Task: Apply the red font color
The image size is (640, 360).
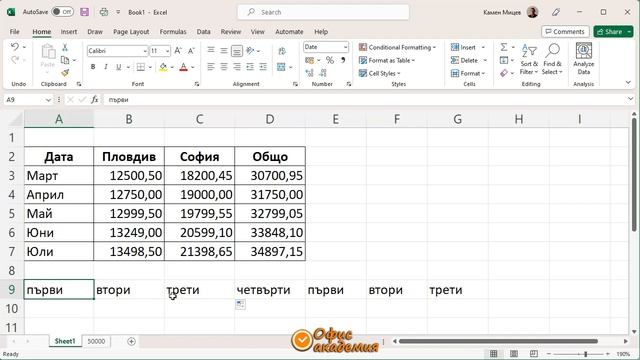Action: click(x=184, y=67)
